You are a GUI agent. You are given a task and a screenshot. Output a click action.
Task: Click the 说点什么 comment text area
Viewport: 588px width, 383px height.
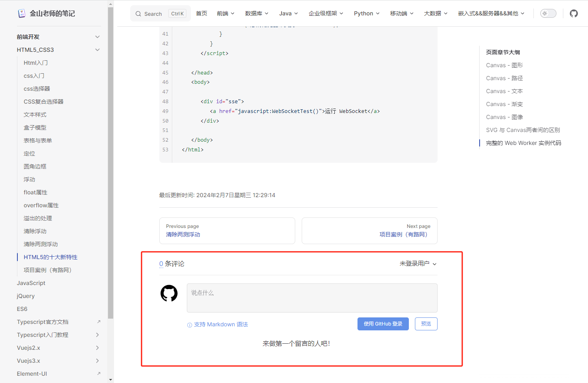tap(312, 298)
